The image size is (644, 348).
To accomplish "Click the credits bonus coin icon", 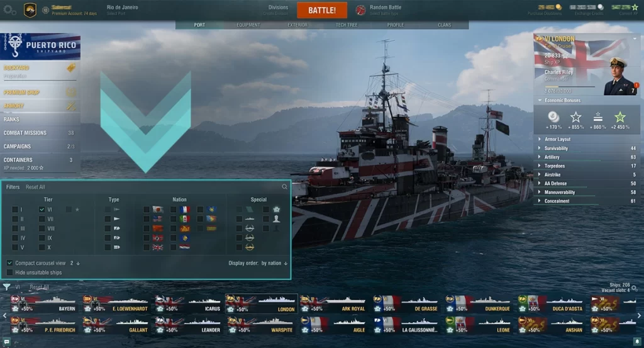I will pyautogui.click(x=553, y=118).
